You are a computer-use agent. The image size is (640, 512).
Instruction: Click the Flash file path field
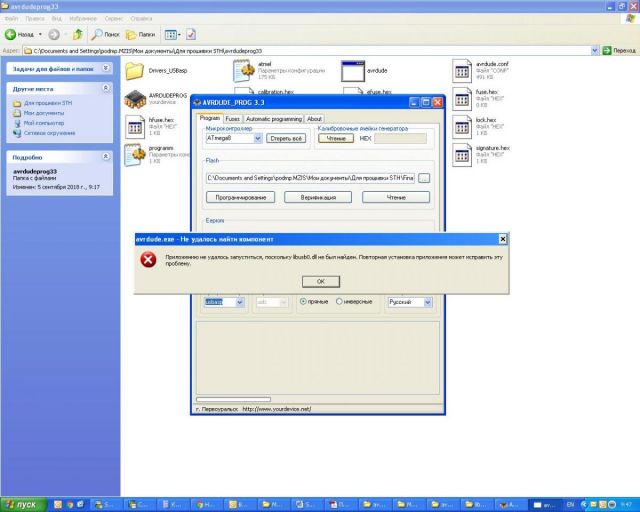click(310, 177)
